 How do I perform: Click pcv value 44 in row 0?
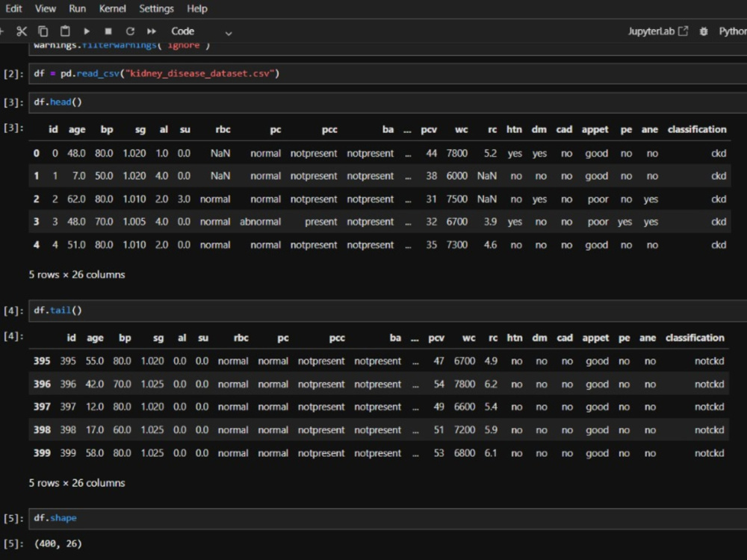click(x=431, y=153)
